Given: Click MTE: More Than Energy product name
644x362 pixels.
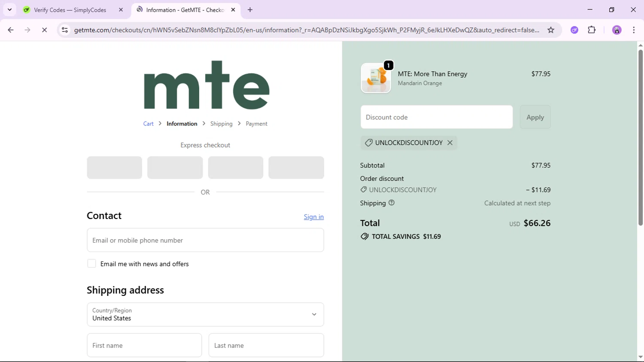Looking at the screenshot, I should point(432,74).
